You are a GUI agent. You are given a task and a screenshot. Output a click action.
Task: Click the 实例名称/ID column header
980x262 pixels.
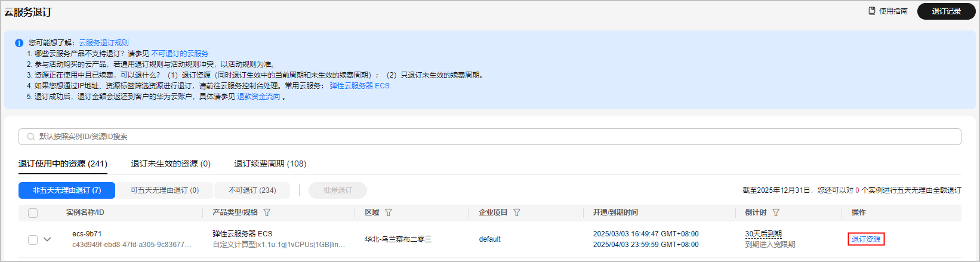point(85,212)
